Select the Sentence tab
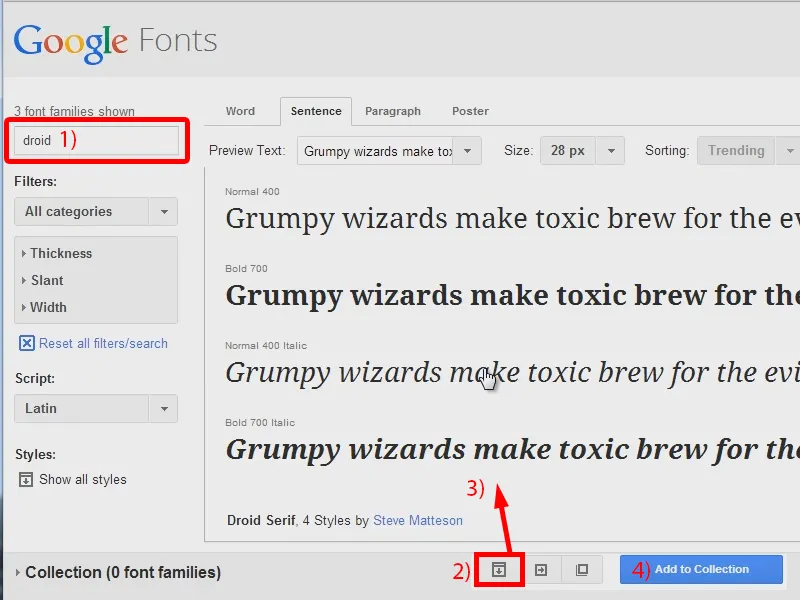800x600 pixels. pos(316,111)
